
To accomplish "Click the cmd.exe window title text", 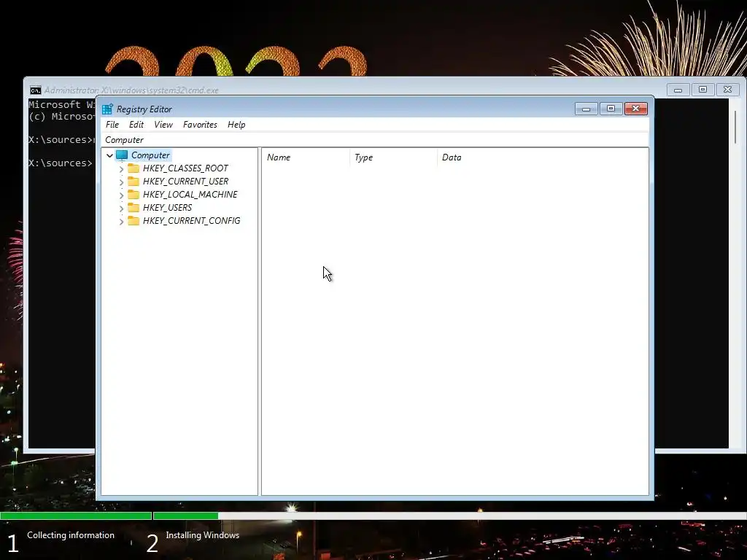I will pos(131,90).
